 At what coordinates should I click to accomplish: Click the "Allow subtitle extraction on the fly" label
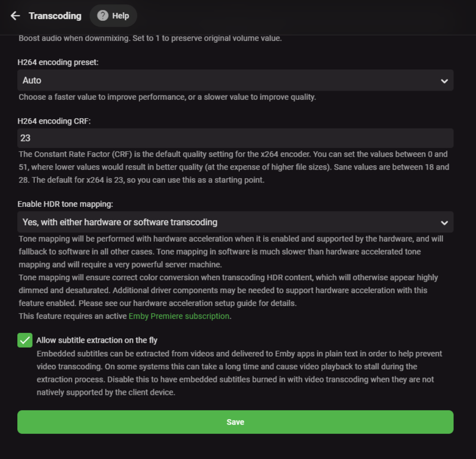click(x=97, y=340)
